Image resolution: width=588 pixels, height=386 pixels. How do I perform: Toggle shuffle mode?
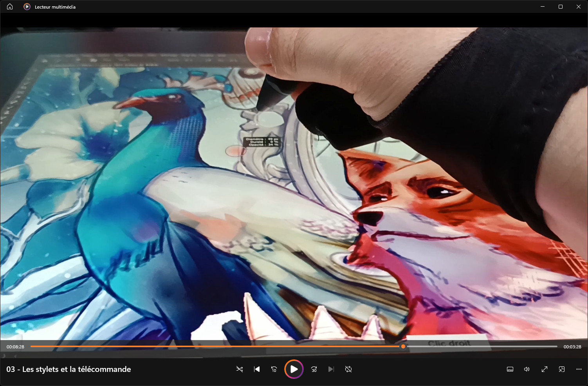click(240, 369)
